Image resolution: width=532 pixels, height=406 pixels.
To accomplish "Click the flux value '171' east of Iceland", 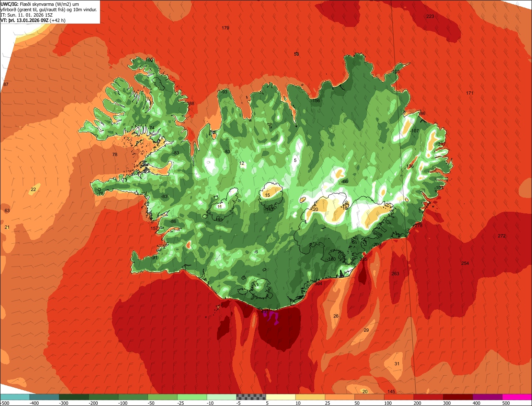I will coord(470,93).
